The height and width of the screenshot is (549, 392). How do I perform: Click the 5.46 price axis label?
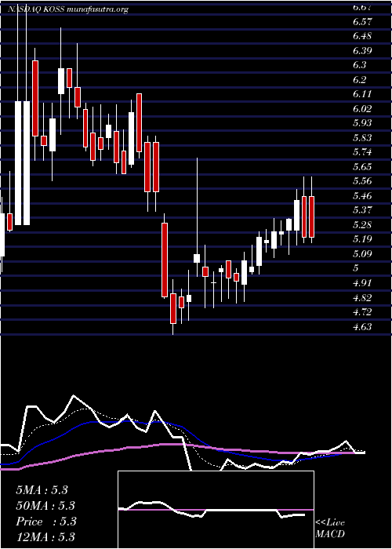click(x=362, y=196)
